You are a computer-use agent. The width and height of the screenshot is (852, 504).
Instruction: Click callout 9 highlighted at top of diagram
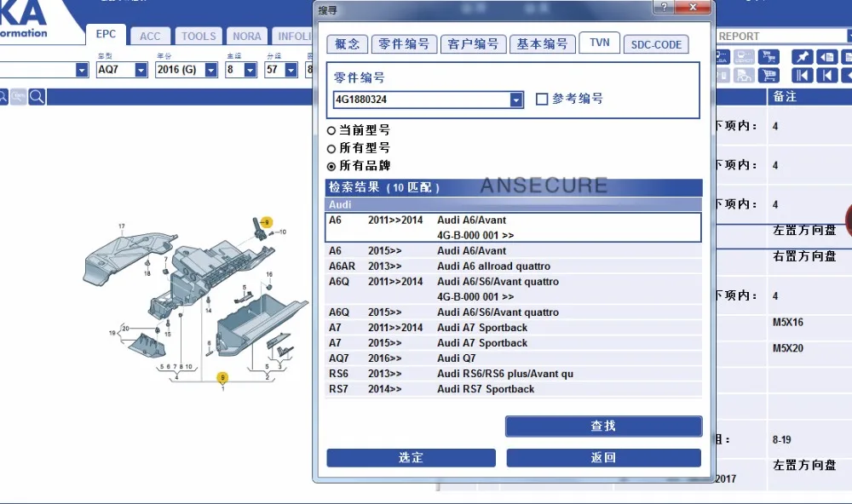pyautogui.click(x=266, y=222)
